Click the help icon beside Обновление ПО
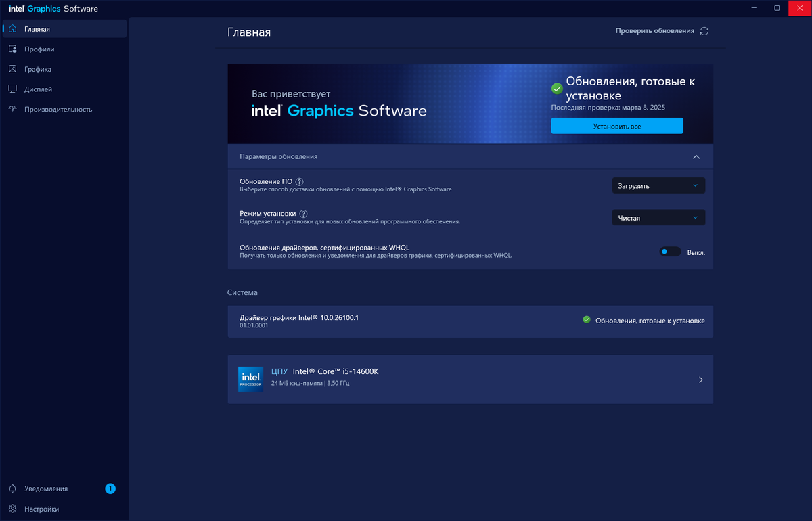Screen dimensions: 812x521 pyautogui.click(x=299, y=181)
